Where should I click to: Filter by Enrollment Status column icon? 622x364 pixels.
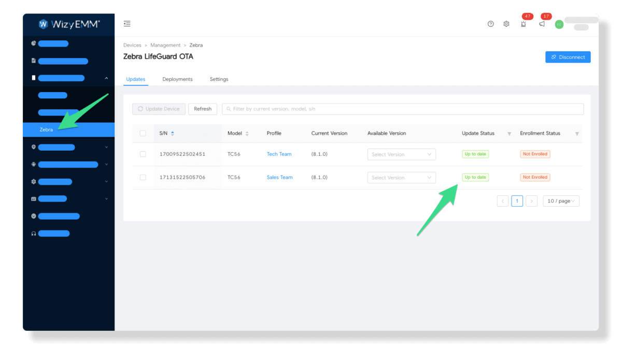coord(577,134)
